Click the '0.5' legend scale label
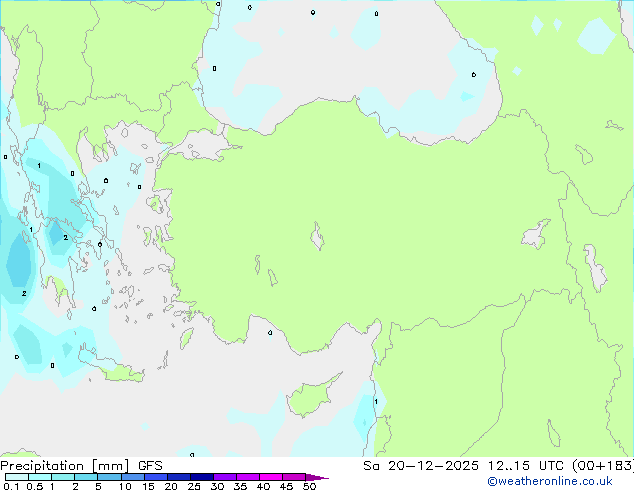This screenshot has width=634, height=490. (35, 486)
